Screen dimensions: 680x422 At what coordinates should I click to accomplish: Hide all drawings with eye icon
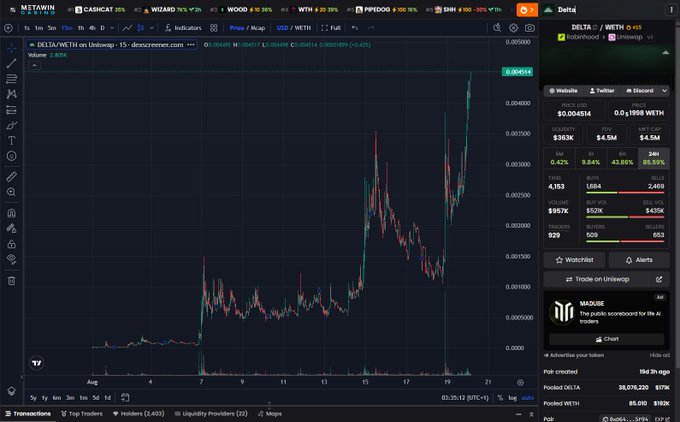[12, 259]
